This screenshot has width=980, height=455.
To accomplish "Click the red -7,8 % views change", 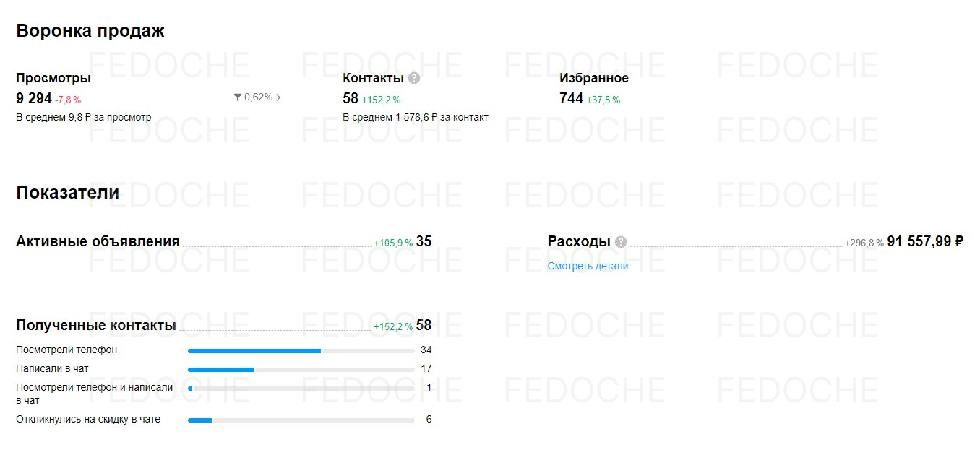I will tap(68, 100).
